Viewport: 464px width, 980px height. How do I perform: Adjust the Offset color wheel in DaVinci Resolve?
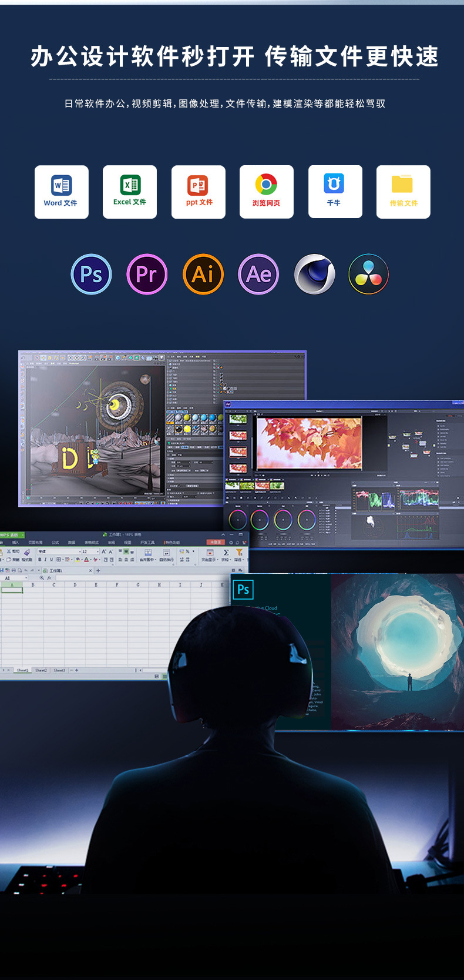click(307, 520)
